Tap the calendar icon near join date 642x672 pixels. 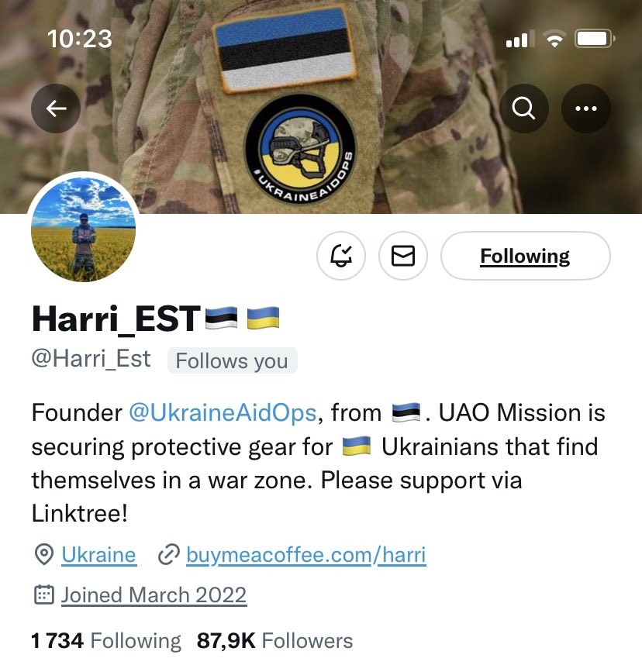[43, 594]
